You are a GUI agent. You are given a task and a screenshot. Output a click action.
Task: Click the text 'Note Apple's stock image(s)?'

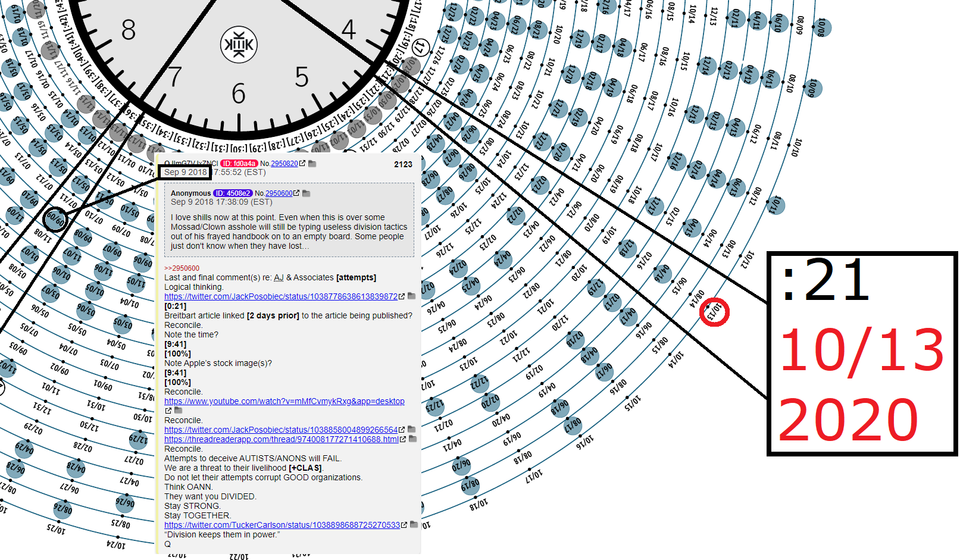218,363
